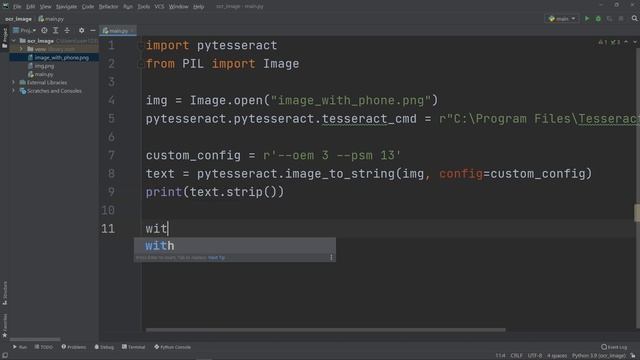Click the tool windows quick access icon bottom-left corner
Screen dimensions: 640x360
coord(5,356)
